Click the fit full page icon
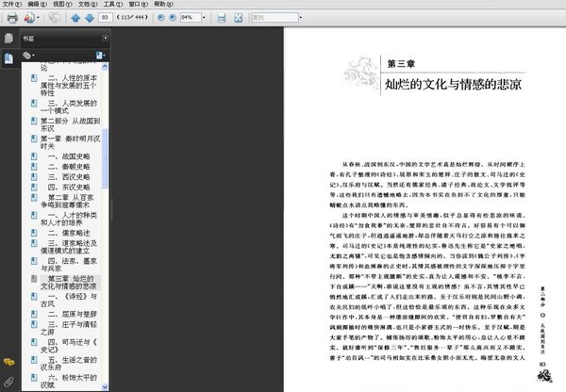This screenshot has height=392, width=566. (x=237, y=18)
